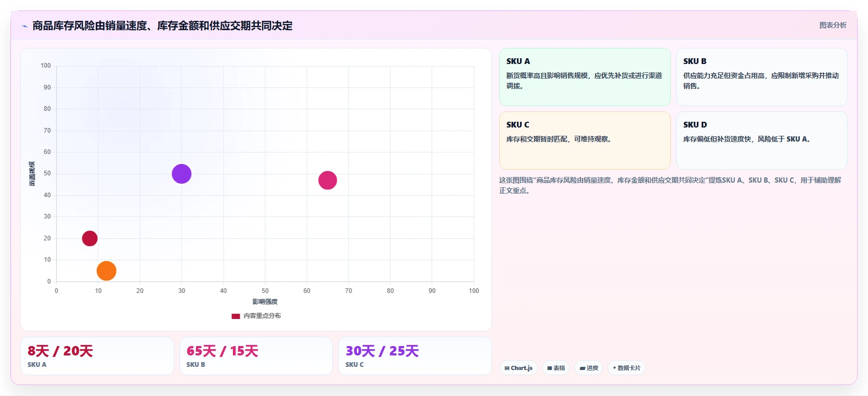Click the 图表分析 label
This screenshot has width=868, height=396.
click(x=833, y=25)
